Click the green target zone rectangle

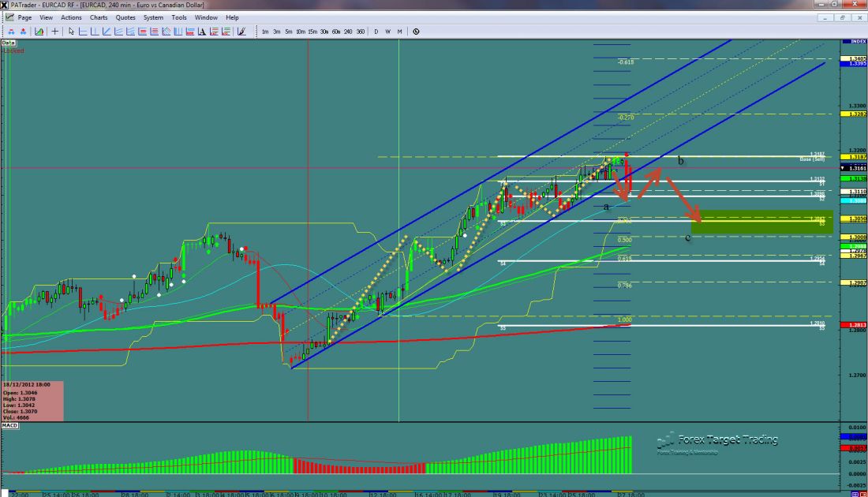click(761, 222)
